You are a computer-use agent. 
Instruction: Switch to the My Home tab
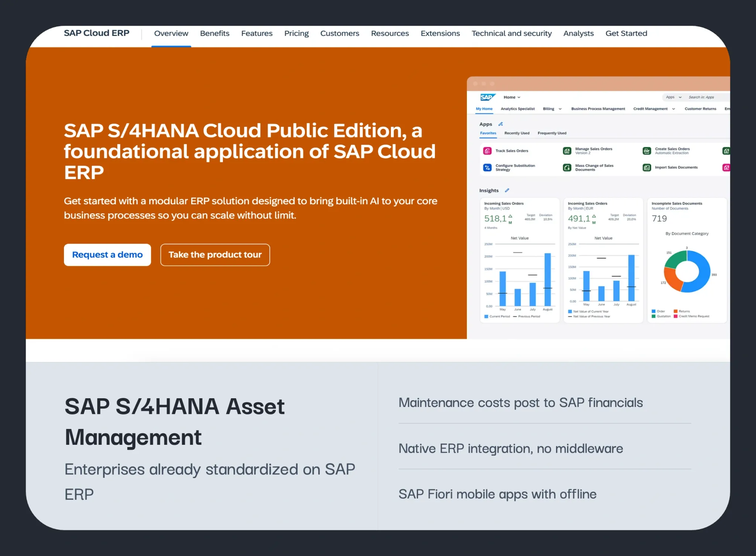tap(484, 109)
